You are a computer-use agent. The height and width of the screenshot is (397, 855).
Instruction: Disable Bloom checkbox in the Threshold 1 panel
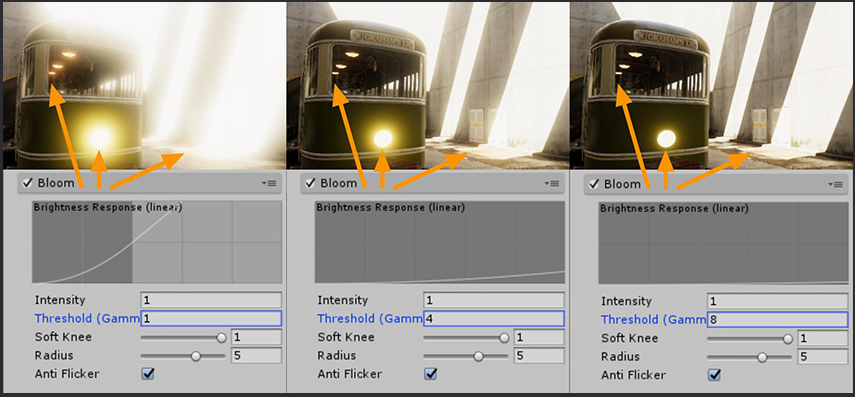pyautogui.click(x=26, y=183)
